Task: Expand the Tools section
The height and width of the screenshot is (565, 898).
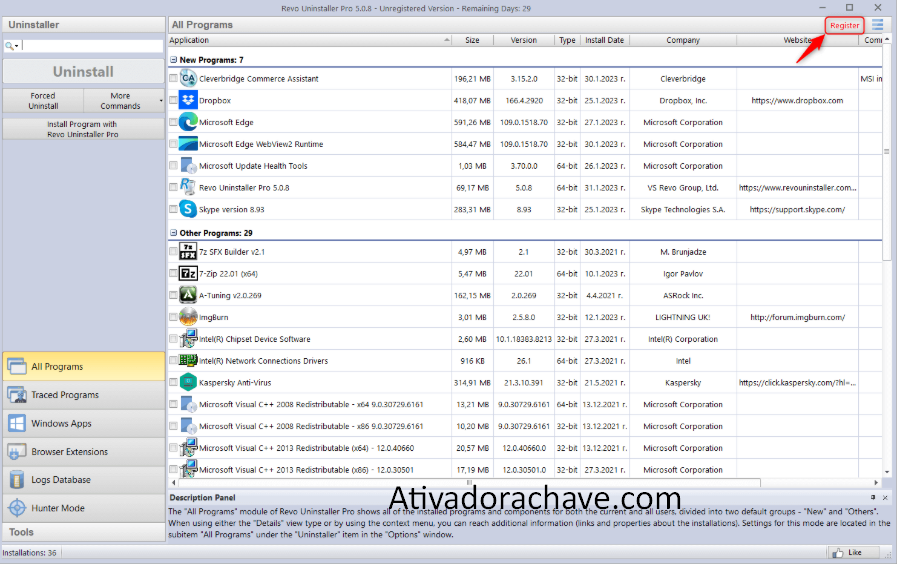Action: [x=84, y=532]
